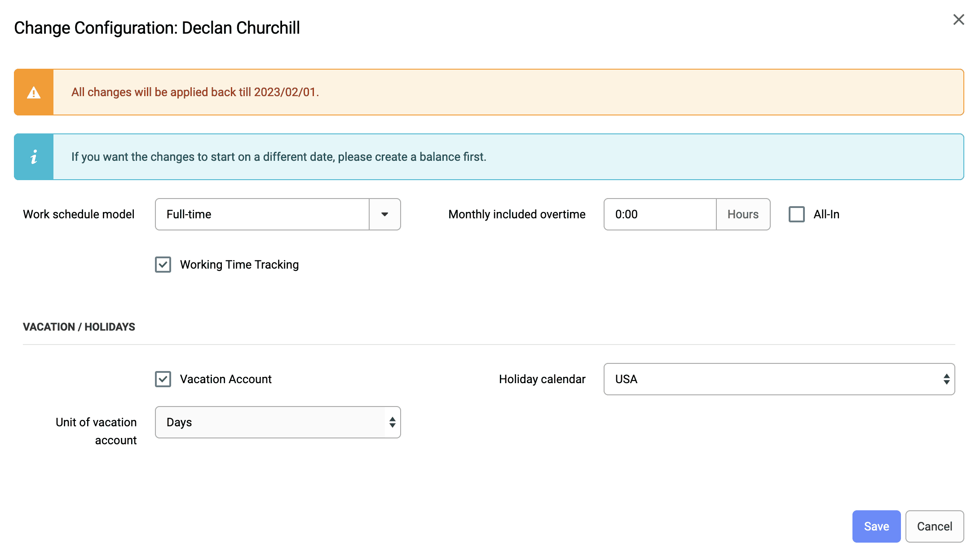980x557 pixels.
Task: Click the blue info icon
Action: point(34,157)
